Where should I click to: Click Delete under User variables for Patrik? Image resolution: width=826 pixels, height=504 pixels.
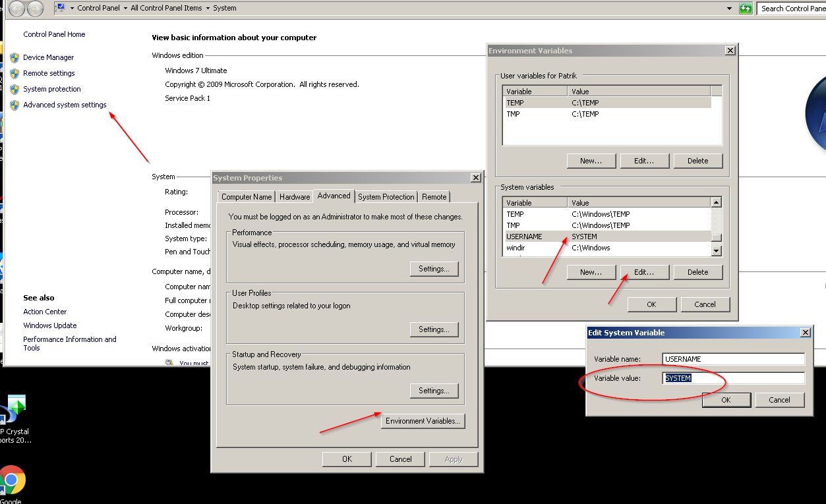coord(697,161)
